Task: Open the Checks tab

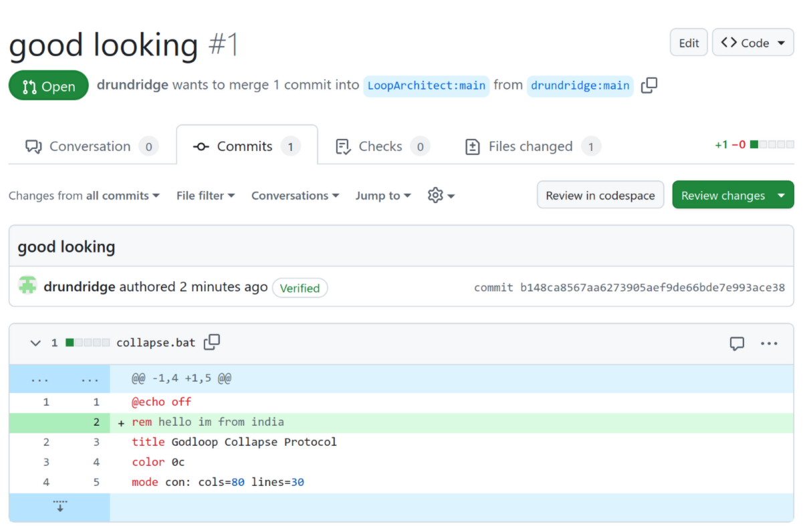Action: (382, 146)
